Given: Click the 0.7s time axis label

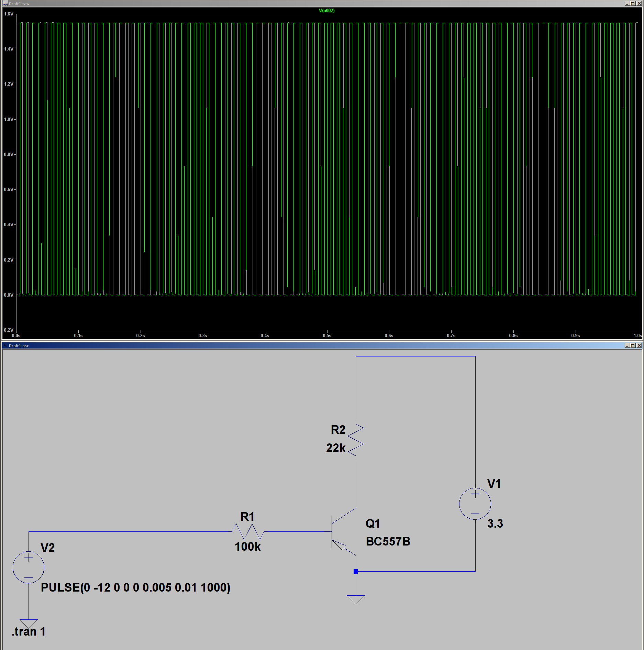Looking at the screenshot, I should [x=451, y=335].
